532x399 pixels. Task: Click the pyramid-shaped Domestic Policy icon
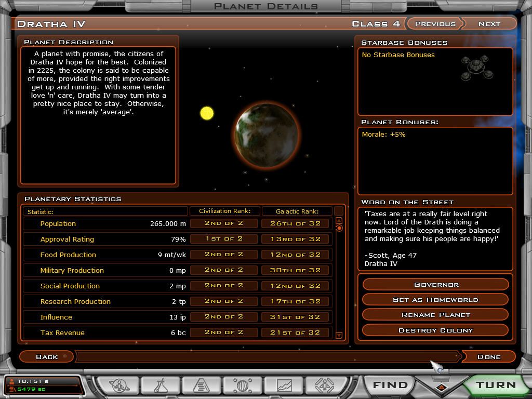click(201, 385)
